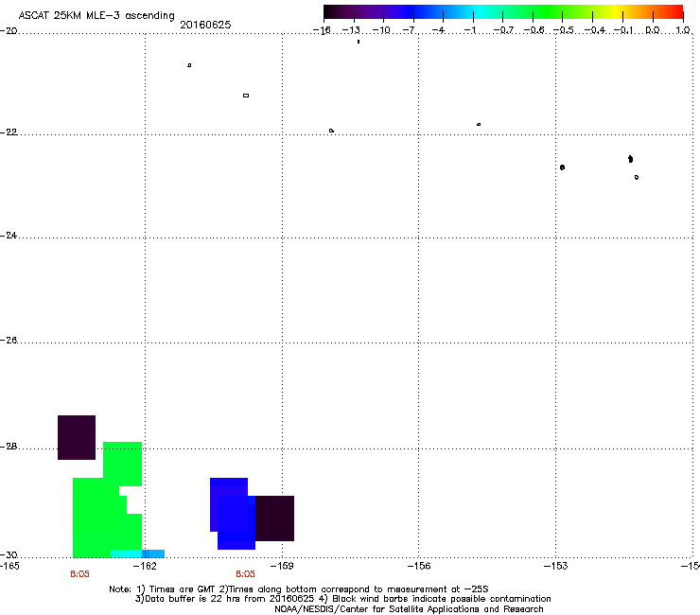Click the red 8:05 time nearest the -165 label
This screenshot has height=615, width=700.
click(x=79, y=574)
